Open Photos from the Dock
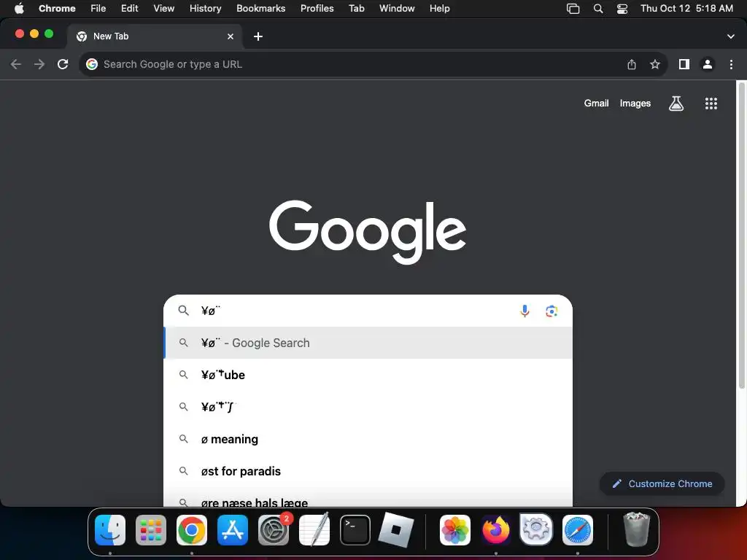Image resolution: width=747 pixels, height=560 pixels. tap(455, 530)
